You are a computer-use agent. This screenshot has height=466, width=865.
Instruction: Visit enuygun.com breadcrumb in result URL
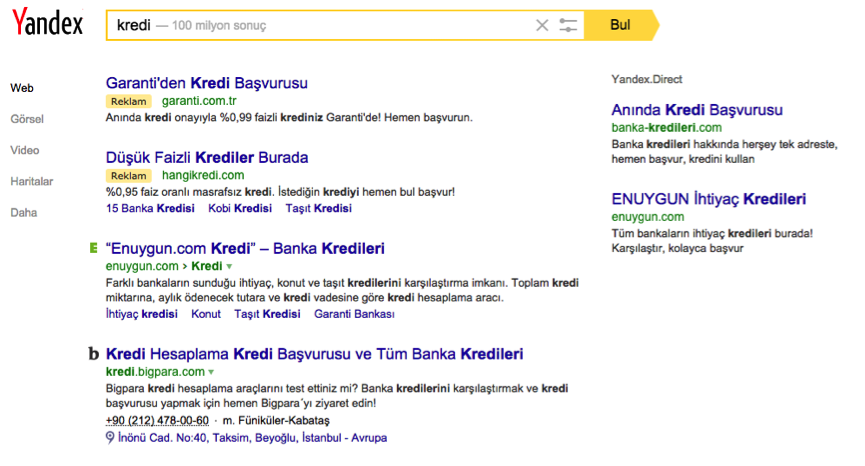point(142,266)
